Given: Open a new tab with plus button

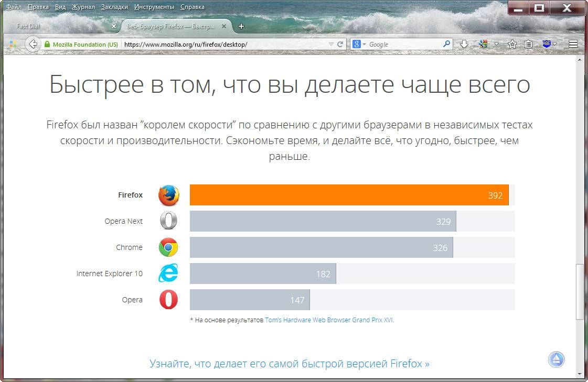Looking at the screenshot, I should pos(241,26).
